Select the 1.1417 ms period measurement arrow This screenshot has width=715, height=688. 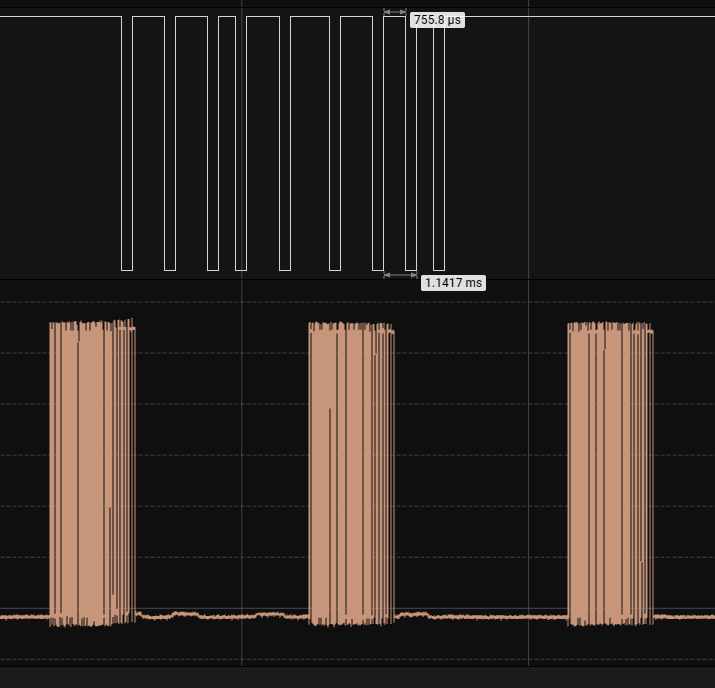400,275
